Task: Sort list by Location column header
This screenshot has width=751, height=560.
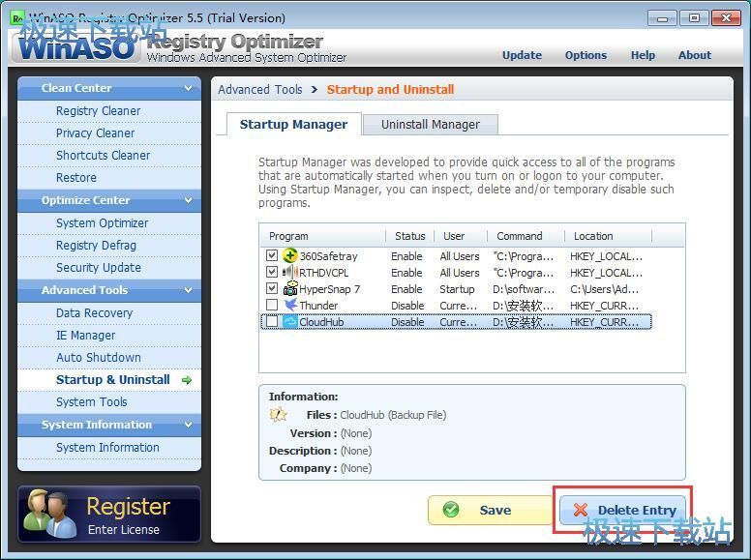Action: [609, 236]
